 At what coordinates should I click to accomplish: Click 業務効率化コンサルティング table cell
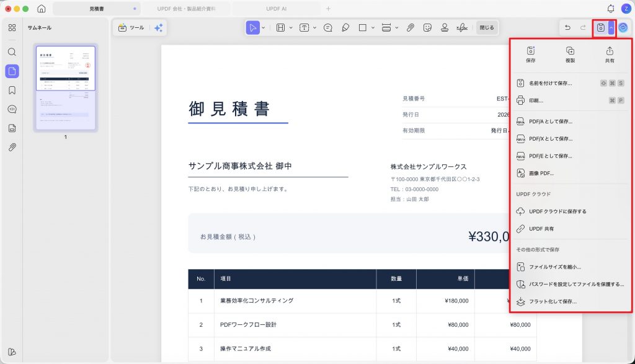tap(257, 300)
